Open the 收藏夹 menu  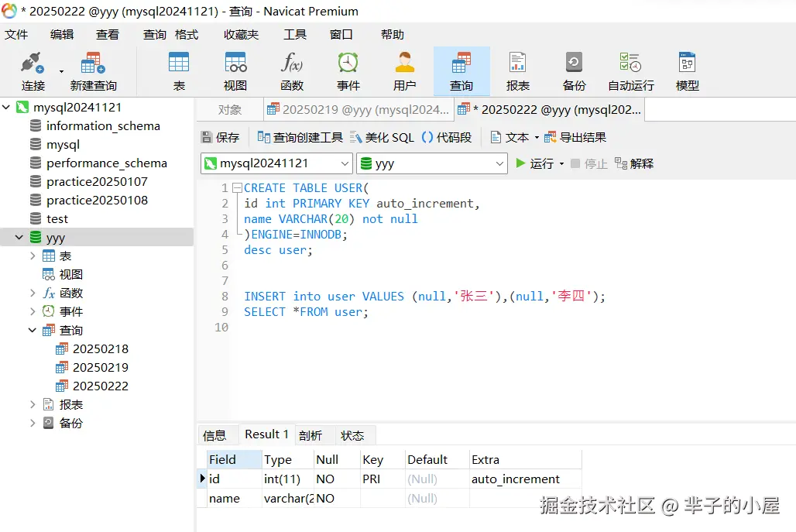[x=241, y=35]
